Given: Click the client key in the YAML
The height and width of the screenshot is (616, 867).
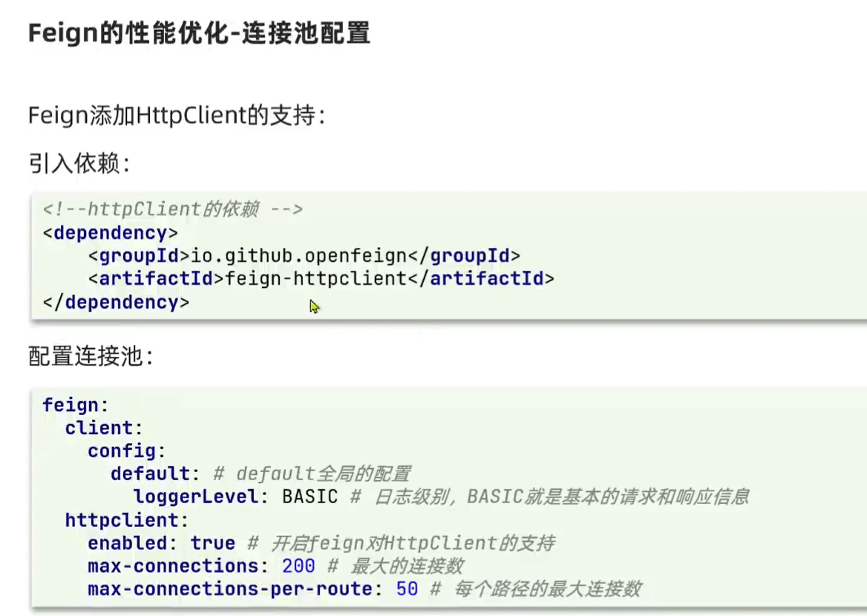Looking at the screenshot, I should [x=99, y=428].
